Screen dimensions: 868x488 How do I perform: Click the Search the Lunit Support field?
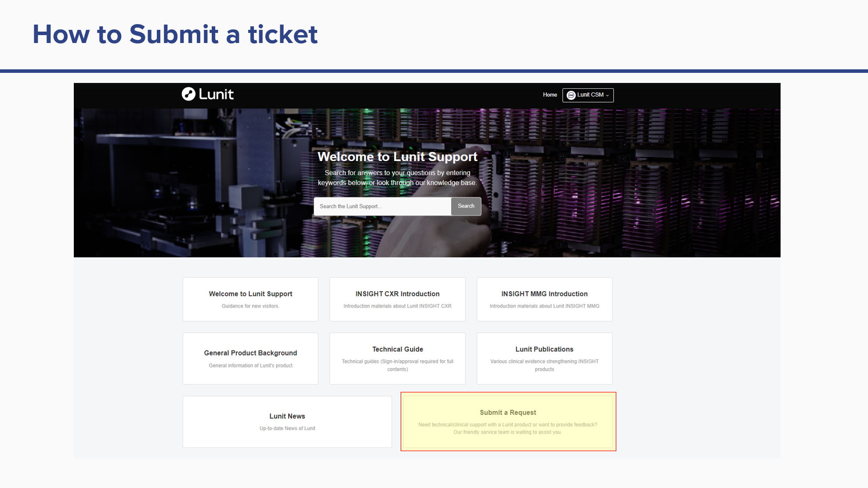tap(382, 206)
